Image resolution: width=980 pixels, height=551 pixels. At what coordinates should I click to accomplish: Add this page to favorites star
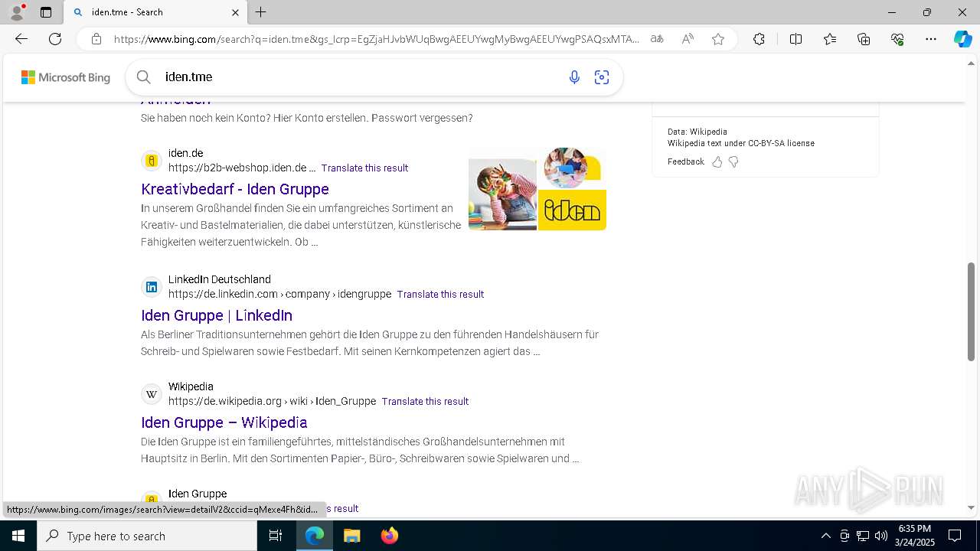tap(718, 39)
